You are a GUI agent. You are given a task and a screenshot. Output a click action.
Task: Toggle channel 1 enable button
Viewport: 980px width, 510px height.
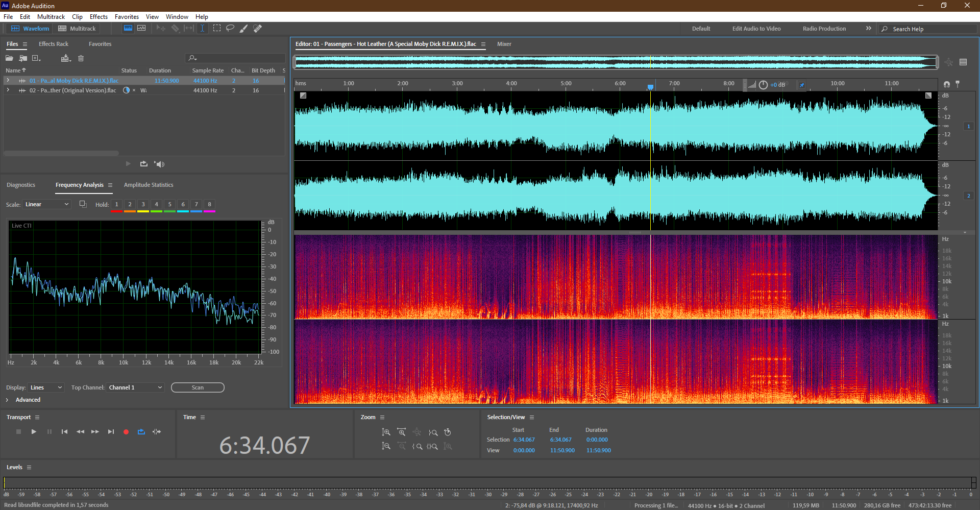[969, 126]
